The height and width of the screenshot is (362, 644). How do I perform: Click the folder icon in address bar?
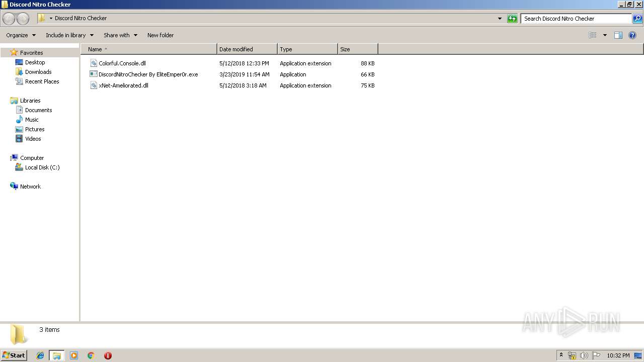click(x=41, y=18)
